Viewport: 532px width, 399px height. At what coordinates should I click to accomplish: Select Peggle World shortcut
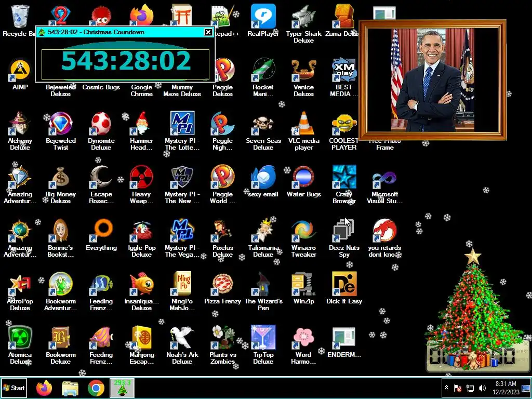[222, 177]
